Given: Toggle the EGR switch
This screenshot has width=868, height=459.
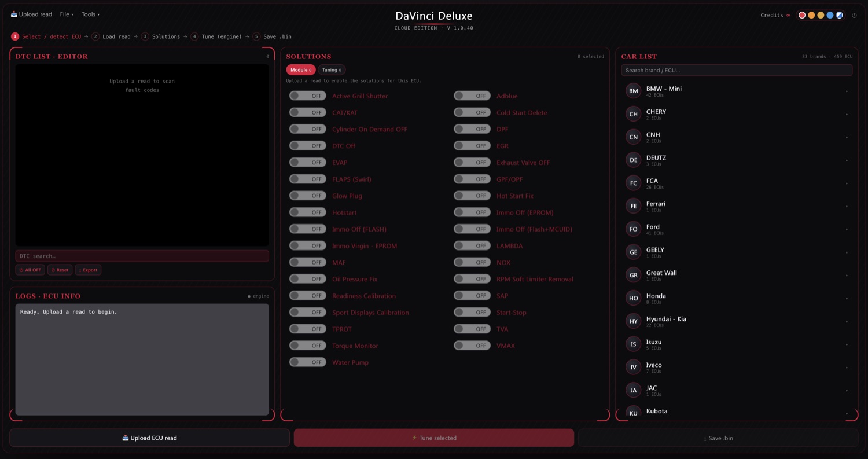Looking at the screenshot, I should pos(472,146).
